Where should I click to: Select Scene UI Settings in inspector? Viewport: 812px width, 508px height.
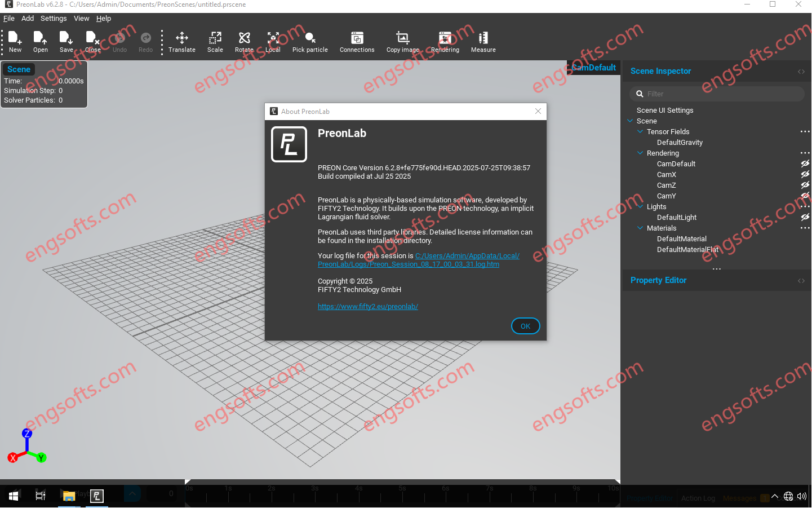(665, 111)
